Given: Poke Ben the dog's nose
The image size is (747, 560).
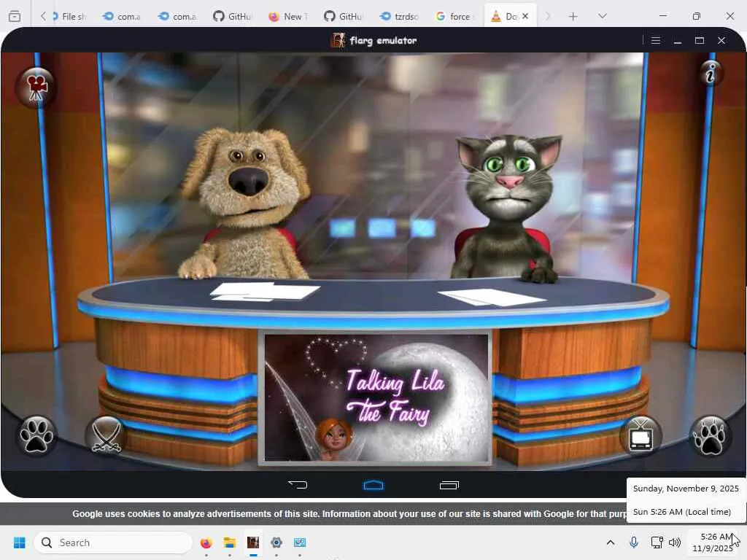Looking at the screenshot, I should 248,180.
